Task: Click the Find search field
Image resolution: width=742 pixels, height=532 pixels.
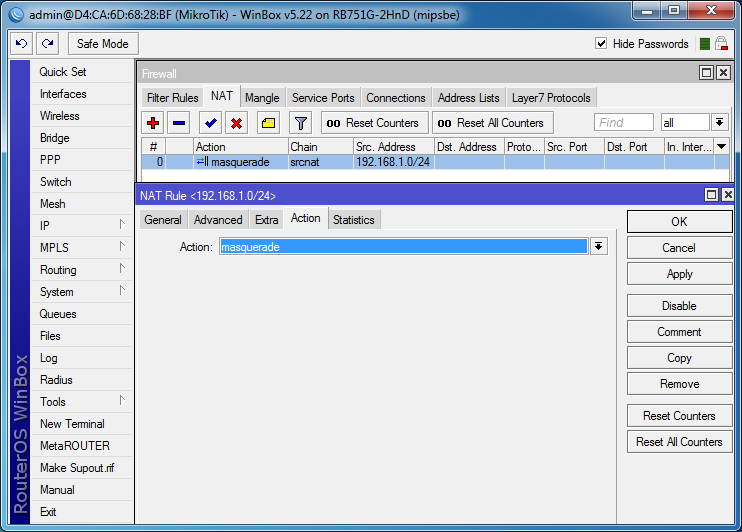Action: [624, 123]
